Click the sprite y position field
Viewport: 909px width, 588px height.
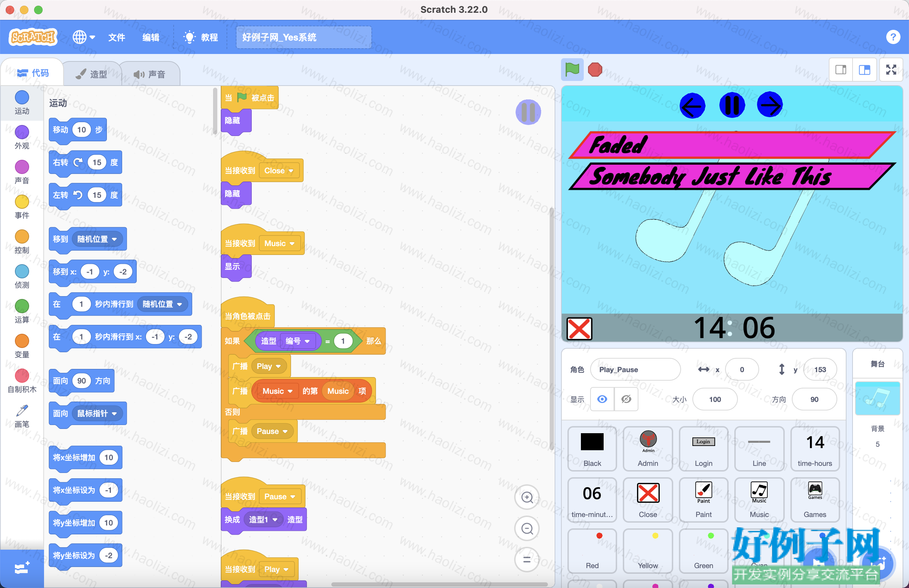[x=820, y=369]
